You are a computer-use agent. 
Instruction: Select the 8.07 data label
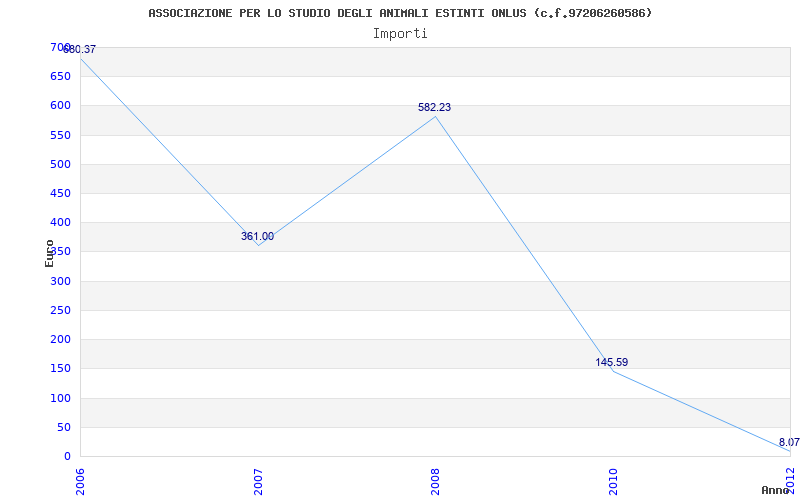(789, 442)
